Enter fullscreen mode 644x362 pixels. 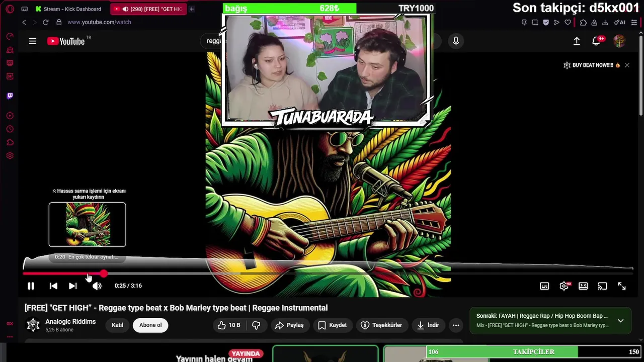(x=622, y=286)
